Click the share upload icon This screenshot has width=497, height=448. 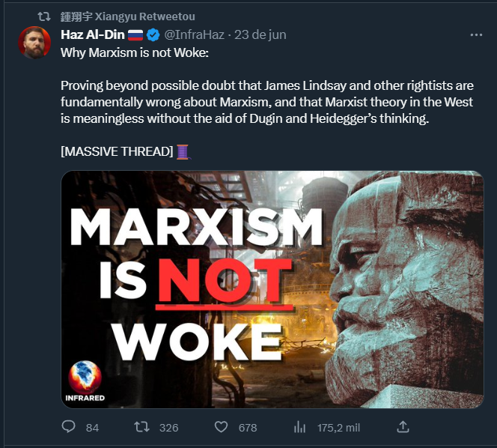[403, 427]
